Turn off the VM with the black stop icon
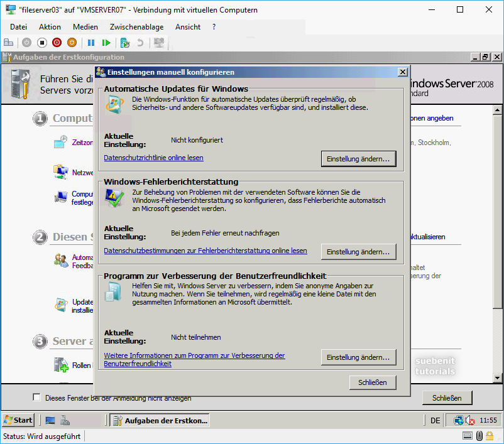504x444 pixels. (41, 43)
